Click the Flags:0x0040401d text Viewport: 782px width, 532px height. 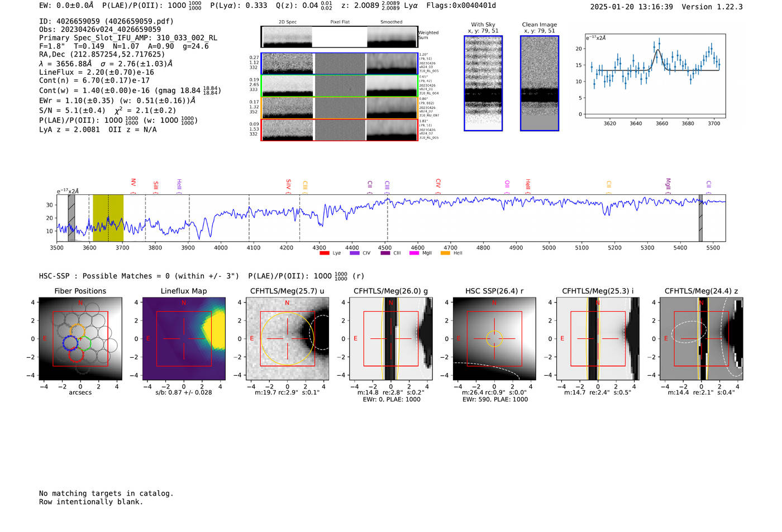click(461, 6)
